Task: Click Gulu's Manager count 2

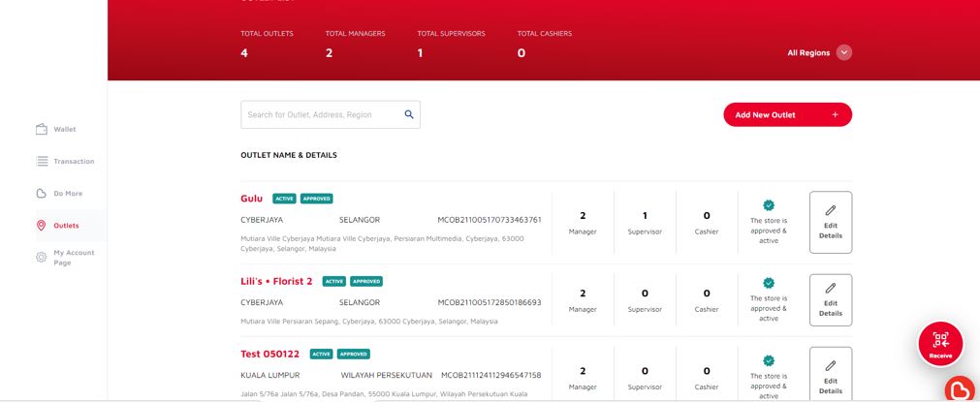Action: pos(583,216)
